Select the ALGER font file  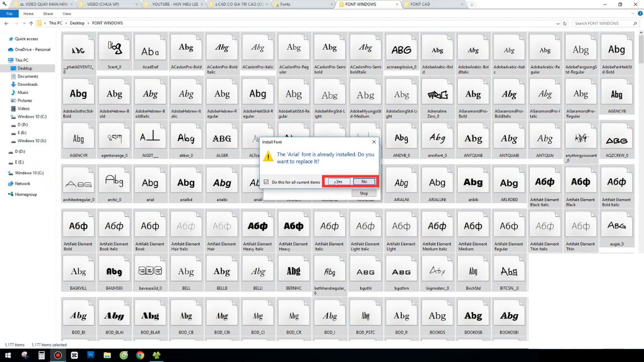tap(222, 141)
